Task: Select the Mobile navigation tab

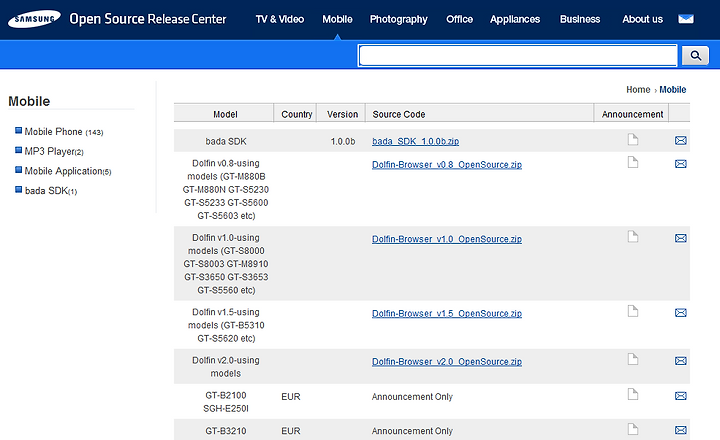Action: point(337,19)
